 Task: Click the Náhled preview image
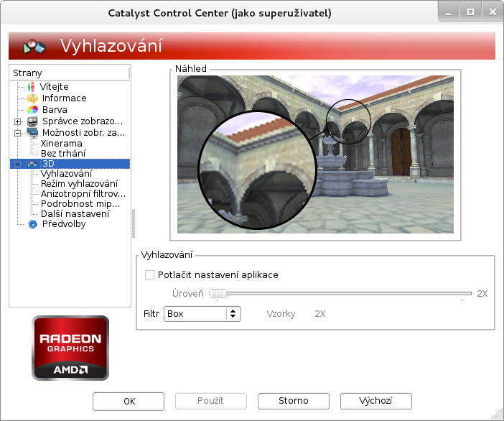315,154
